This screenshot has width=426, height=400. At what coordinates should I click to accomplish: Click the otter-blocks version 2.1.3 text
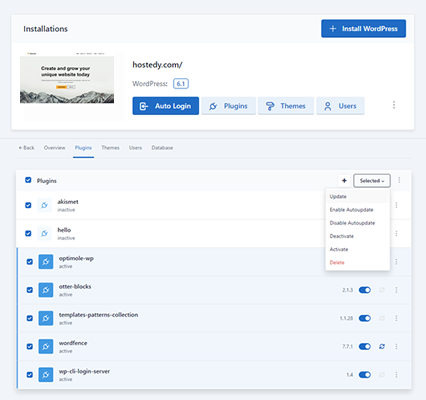click(347, 290)
